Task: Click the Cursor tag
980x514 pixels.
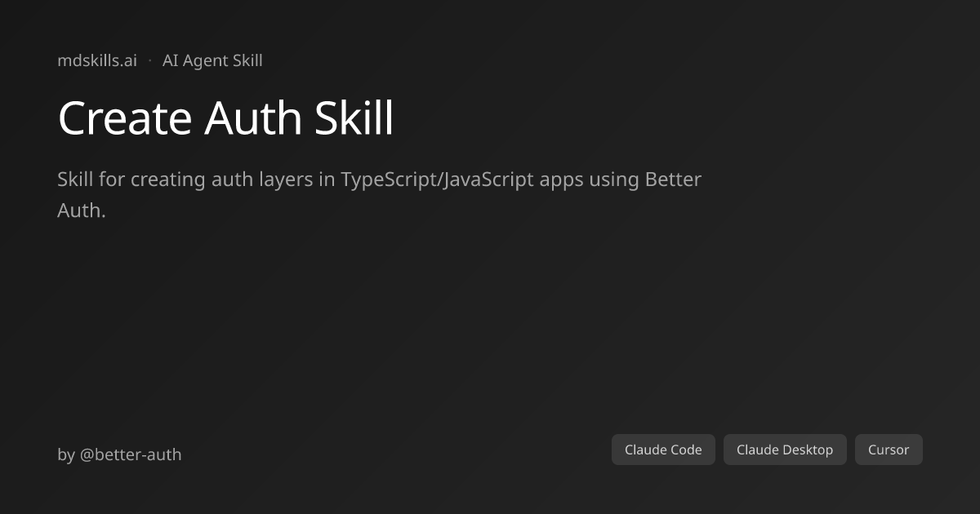Action: pyautogui.click(x=889, y=450)
